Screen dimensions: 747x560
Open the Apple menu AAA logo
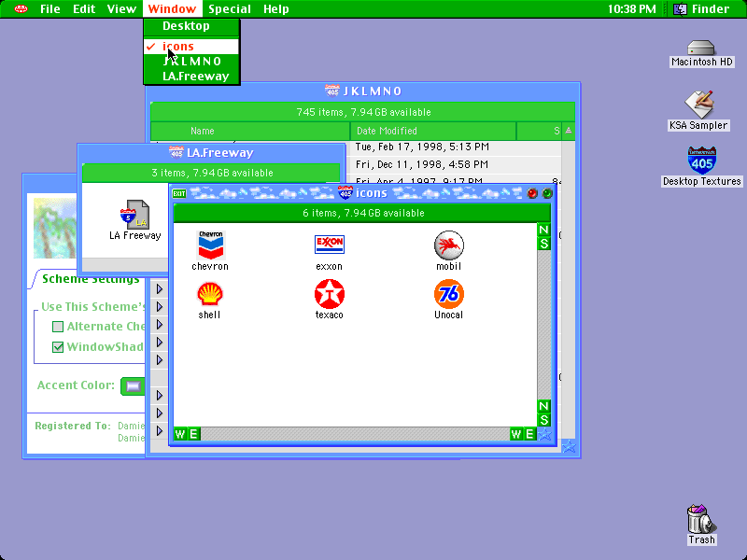click(x=21, y=8)
